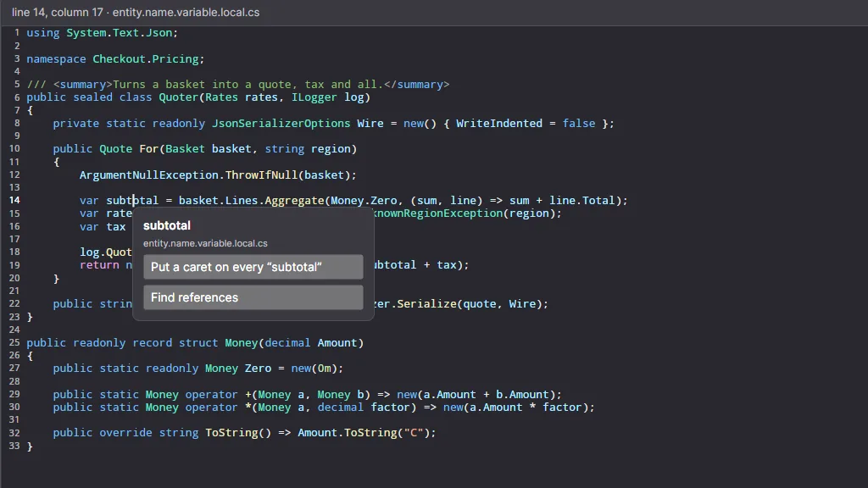Image resolution: width=868 pixels, height=488 pixels.
Task: Click method name "For" on line 10
Action: point(149,149)
